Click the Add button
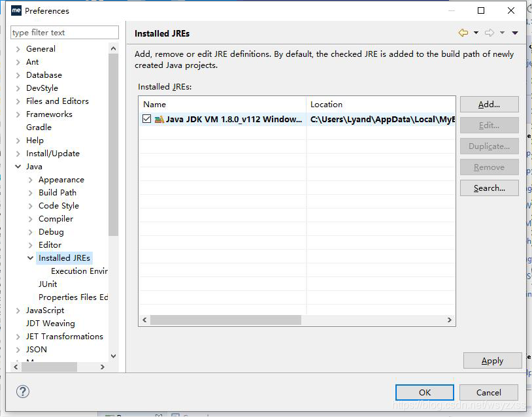 pos(489,104)
